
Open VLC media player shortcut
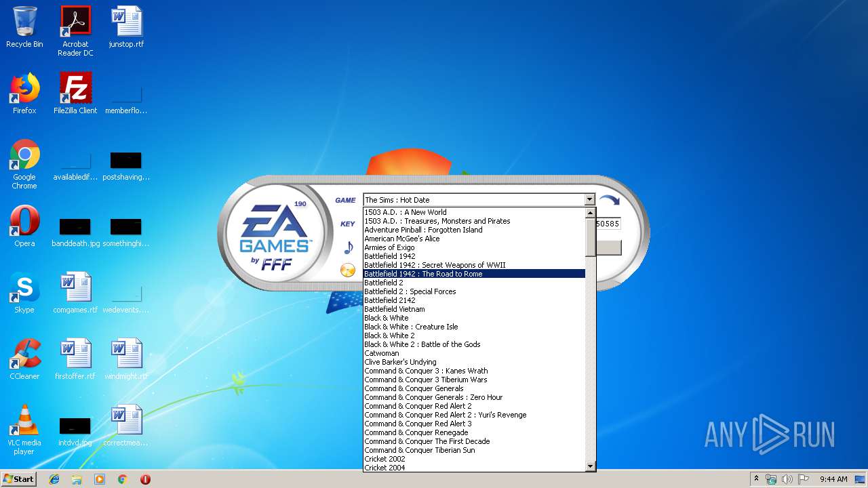click(24, 430)
